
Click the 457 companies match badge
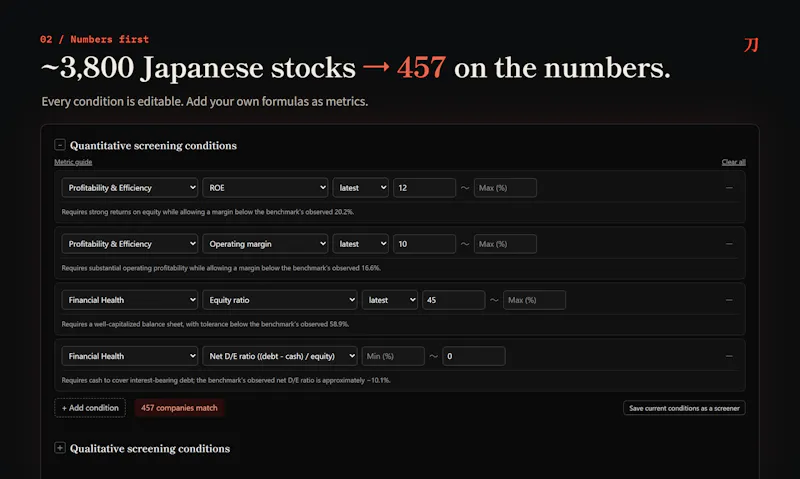pyautogui.click(x=179, y=408)
